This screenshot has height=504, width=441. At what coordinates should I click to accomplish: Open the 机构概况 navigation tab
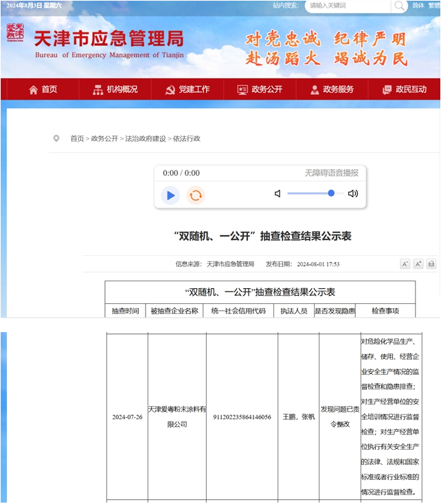point(115,89)
